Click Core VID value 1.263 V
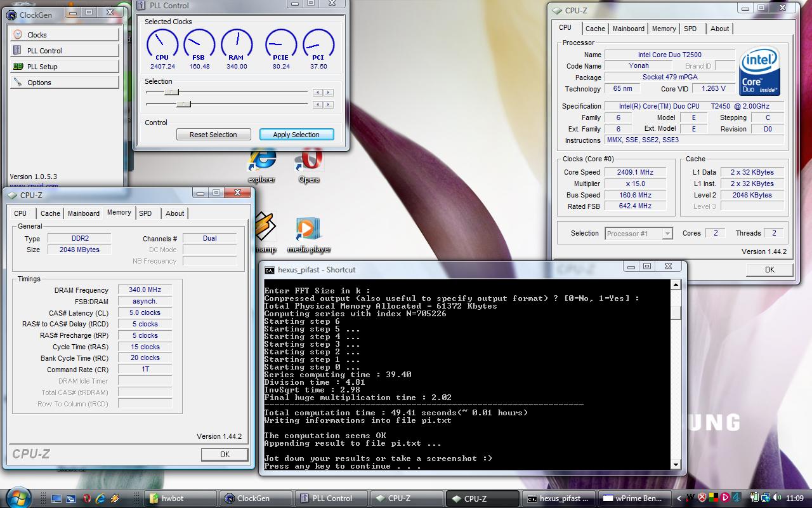Image resolution: width=812 pixels, height=508 pixels. (x=714, y=89)
